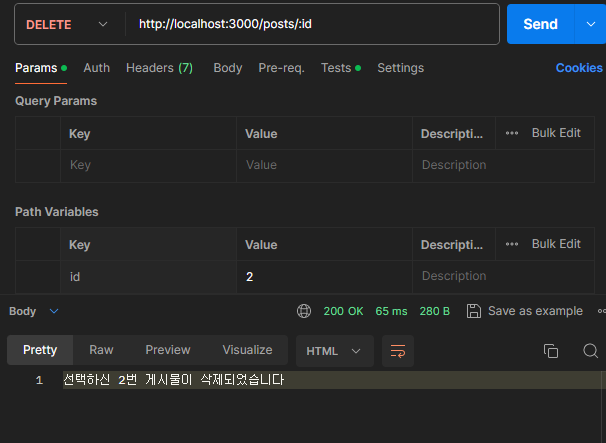Select the Preview response view
The width and height of the screenshot is (606, 443).
point(168,350)
